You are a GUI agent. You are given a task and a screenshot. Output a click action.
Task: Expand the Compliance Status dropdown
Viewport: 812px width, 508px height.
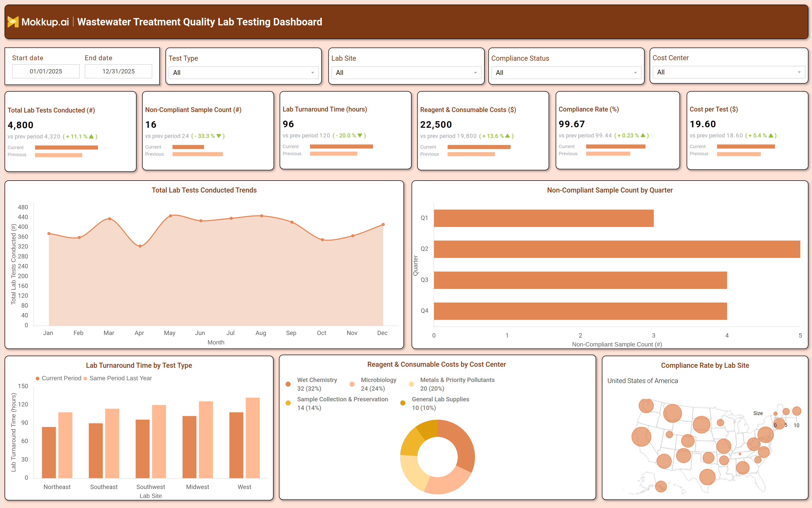tap(566, 73)
